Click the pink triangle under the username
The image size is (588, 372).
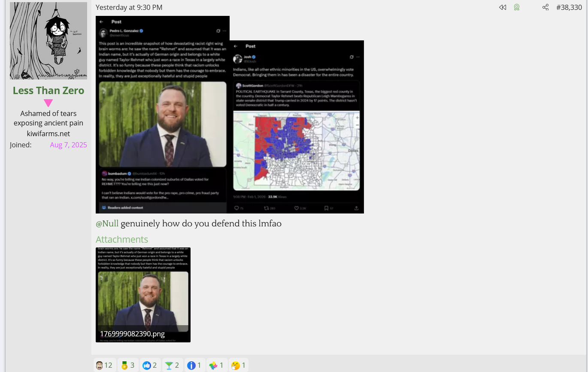[x=48, y=103]
